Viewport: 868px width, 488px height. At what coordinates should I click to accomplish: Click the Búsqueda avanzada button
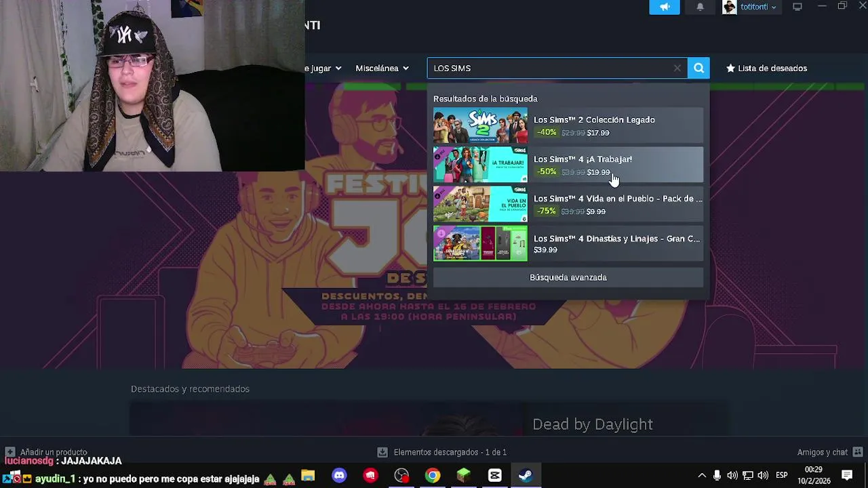(568, 277)
